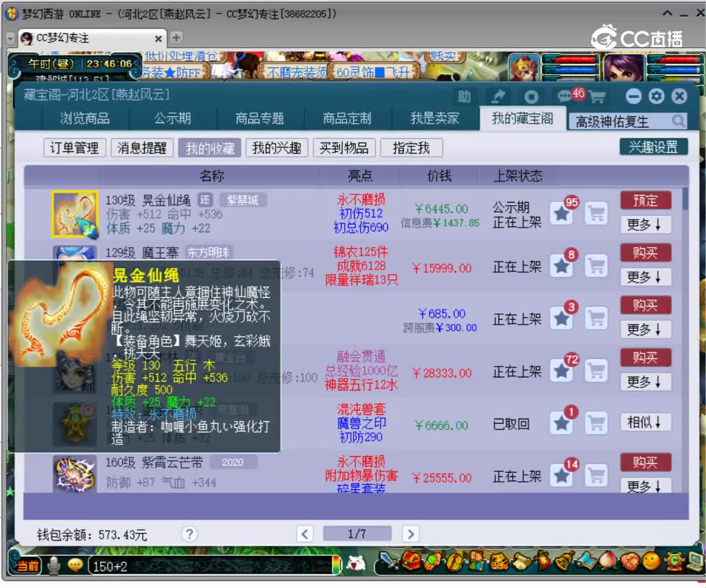This screenshot has height=588, width=706.
Task: Click the magnifier search icon in search box
Action: click(x=678, y=120)
